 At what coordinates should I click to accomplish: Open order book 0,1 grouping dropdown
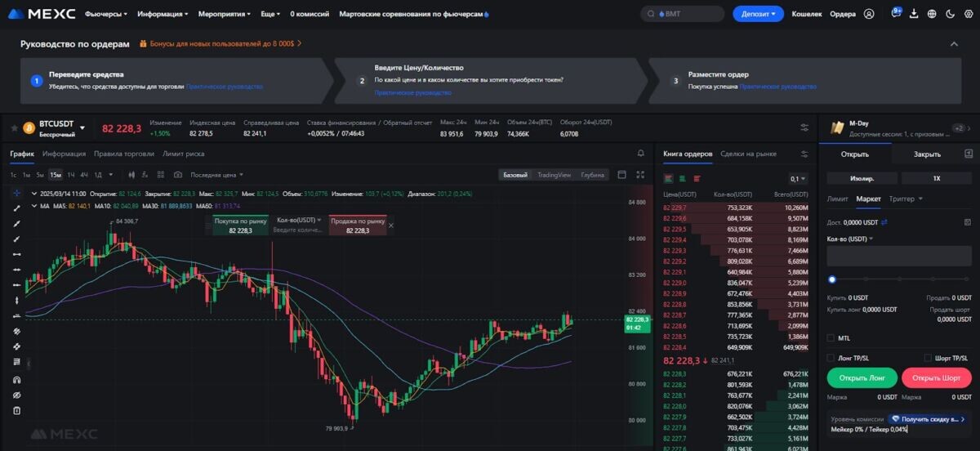(797, 178)
